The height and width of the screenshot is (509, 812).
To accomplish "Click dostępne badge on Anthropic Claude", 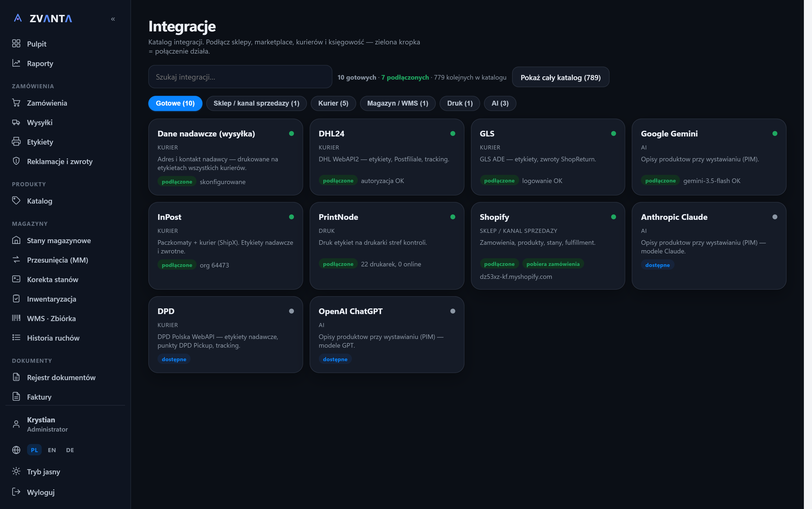I will pos(657,265).
